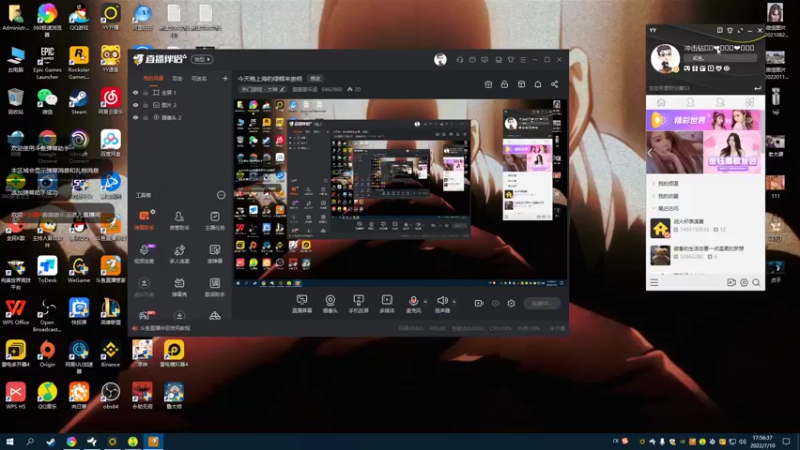The image size is (800, 450).
Task: Toggle preview eye icon in bottom bar
Action: [495, 303]
